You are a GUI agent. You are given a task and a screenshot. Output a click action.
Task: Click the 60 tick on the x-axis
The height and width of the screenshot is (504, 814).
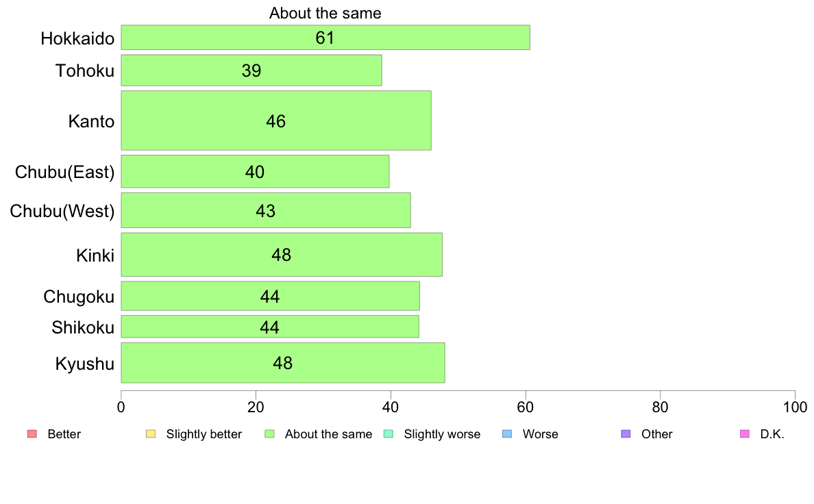coord(526,407)
